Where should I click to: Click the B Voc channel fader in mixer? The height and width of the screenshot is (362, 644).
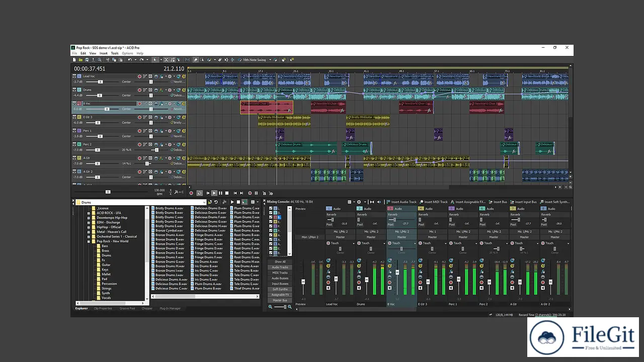point(397,273)
